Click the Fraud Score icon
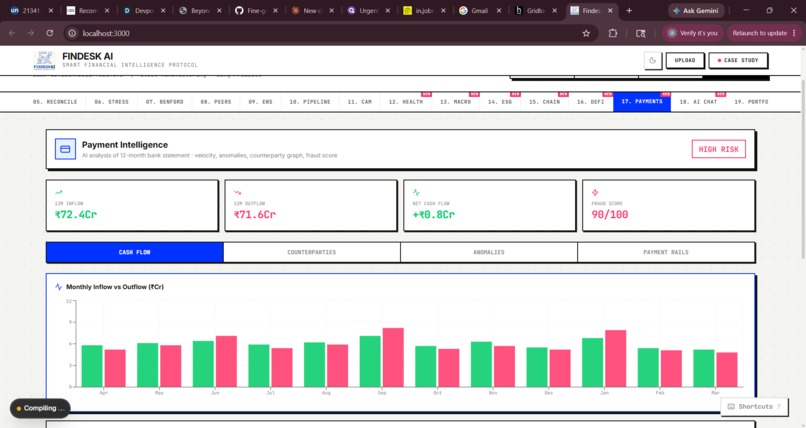Screen dimensions: 806x428 pyautogui.click(x=595, y=193)
